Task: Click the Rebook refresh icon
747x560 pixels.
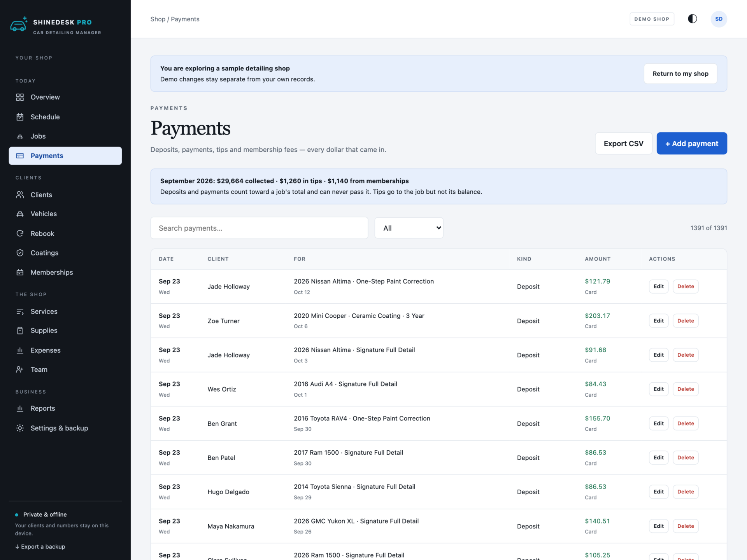Action: point(20,233)
